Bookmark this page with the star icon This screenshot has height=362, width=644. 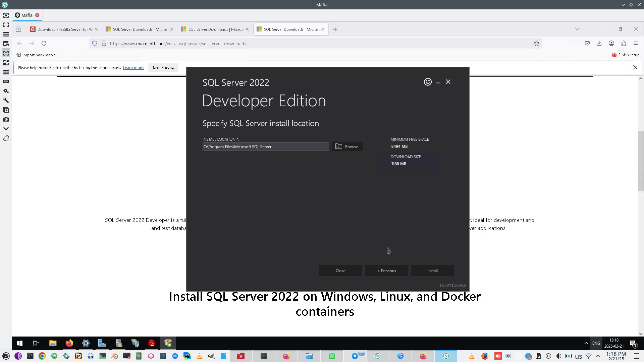point(537,43)
